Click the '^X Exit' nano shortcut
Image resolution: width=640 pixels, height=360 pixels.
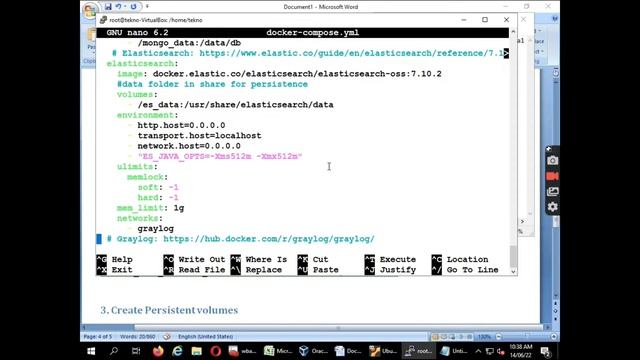pos(114,270)
